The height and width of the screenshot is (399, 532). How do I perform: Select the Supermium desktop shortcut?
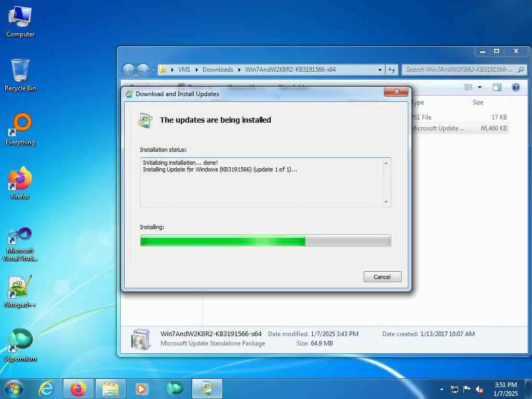coord(20,345)
